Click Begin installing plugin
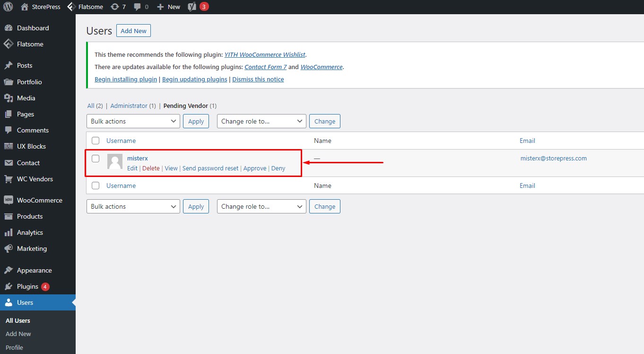 (126, 79)
